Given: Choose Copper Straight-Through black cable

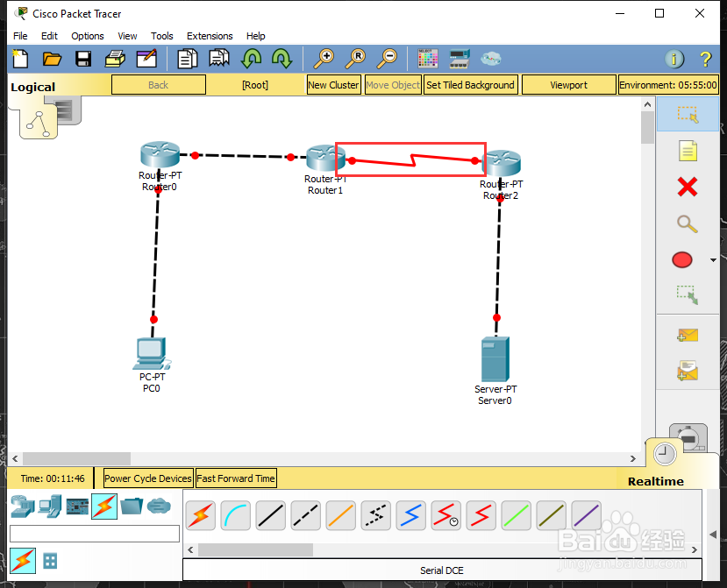Looking at the screenshot, I should click(x=271, y=515).
